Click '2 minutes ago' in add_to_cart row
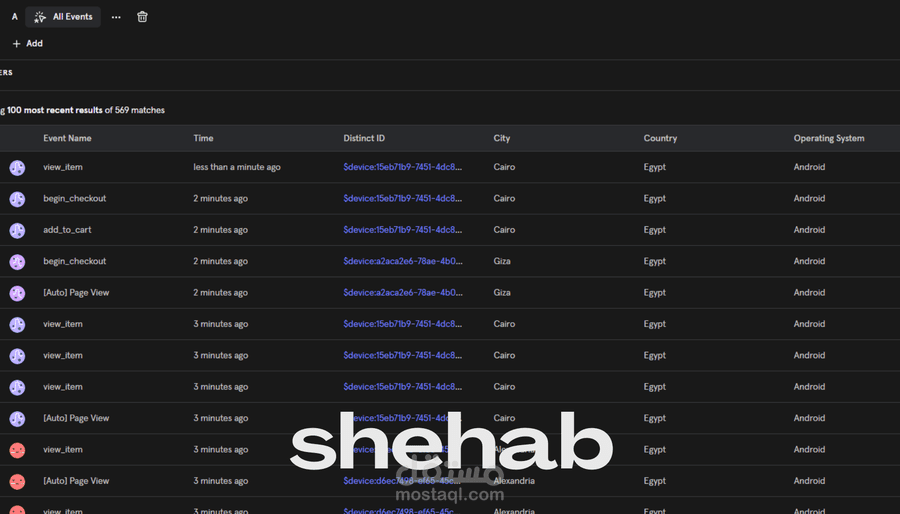 pyautogui.click(x=220, y=229)
